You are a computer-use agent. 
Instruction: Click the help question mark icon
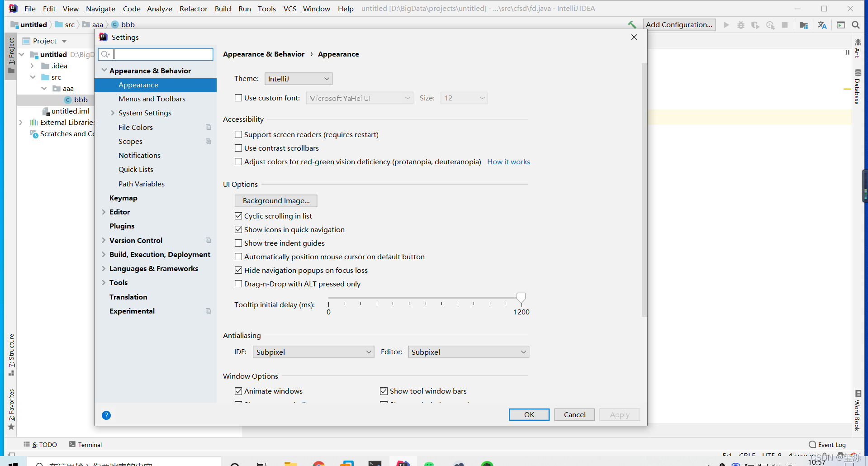coord(106,415)
